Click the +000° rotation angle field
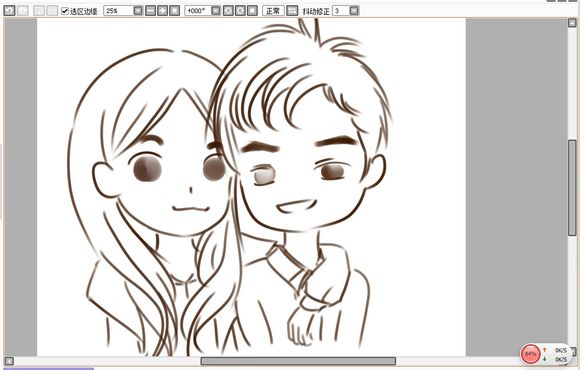The height and width of the screenshot is (370, 580). click(x=198, y=11)
